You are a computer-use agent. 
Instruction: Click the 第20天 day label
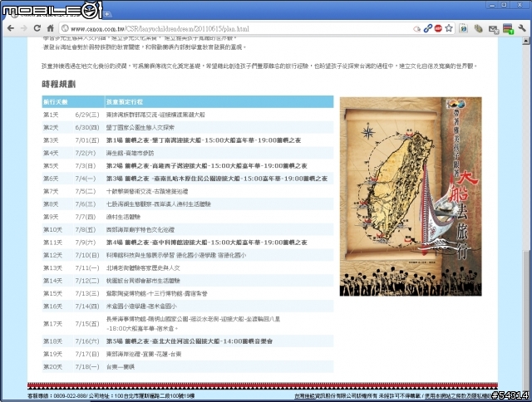tap(52, 367)
